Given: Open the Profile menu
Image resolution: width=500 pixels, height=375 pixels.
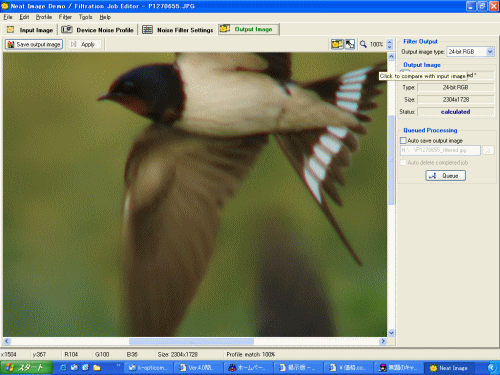Looking at the screenshot, I should (x=44, y=17).
